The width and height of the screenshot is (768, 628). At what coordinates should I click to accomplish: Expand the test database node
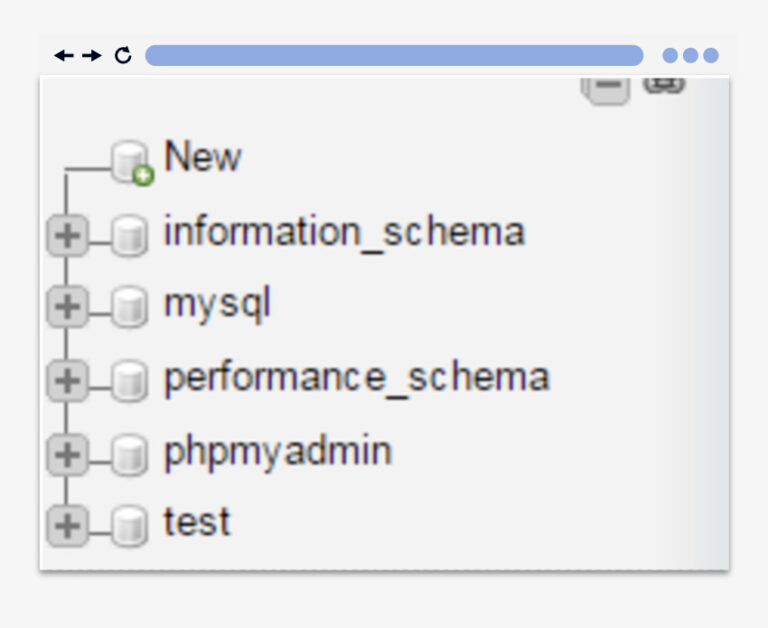tap(68, 525)
